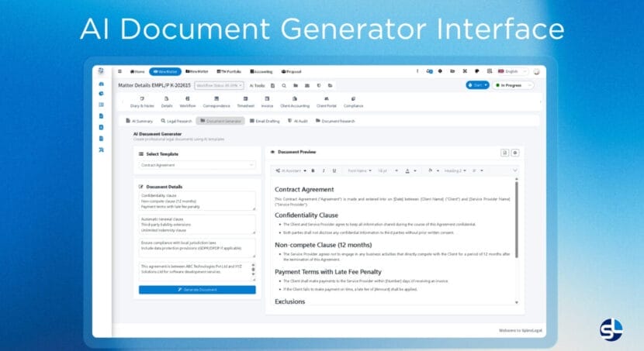The image size is (644, 351).
Task: Switch to the AI Audit tab
Action: coord(298,121)
